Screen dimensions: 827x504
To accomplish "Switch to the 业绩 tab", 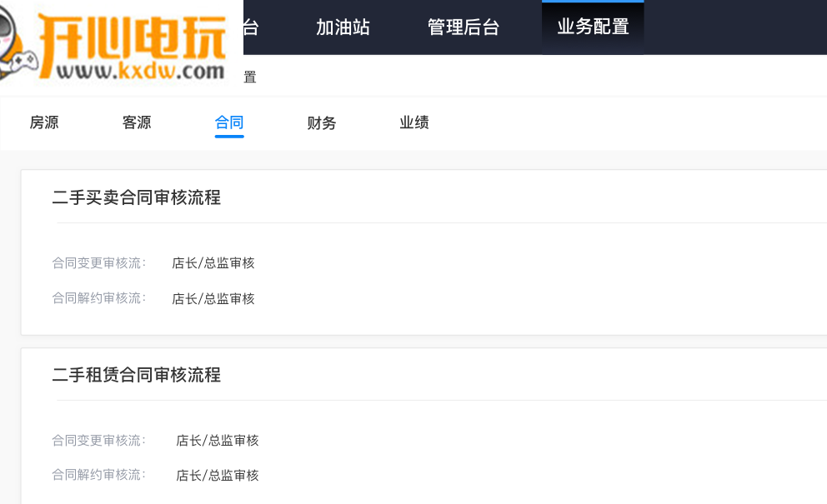I will tap(413, 122).
